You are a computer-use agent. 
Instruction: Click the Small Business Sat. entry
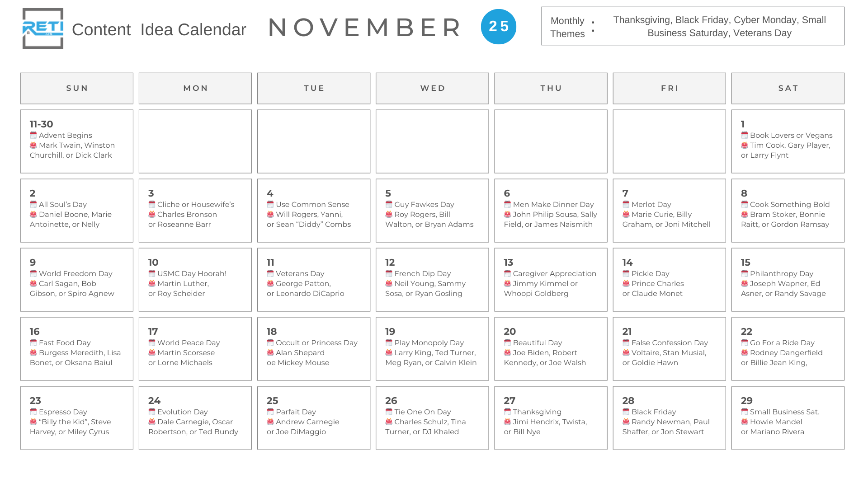click(784, 412)
